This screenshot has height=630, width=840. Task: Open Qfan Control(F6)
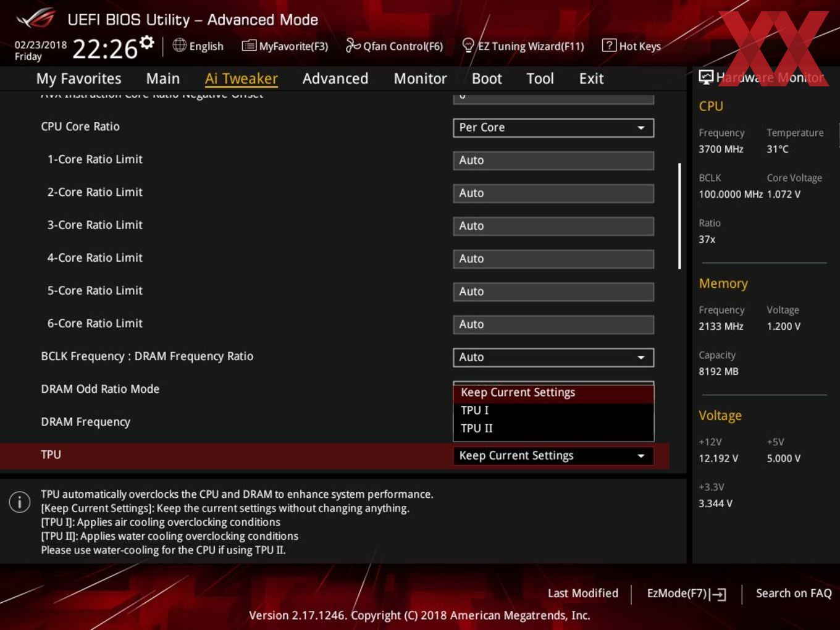point(394,46)
